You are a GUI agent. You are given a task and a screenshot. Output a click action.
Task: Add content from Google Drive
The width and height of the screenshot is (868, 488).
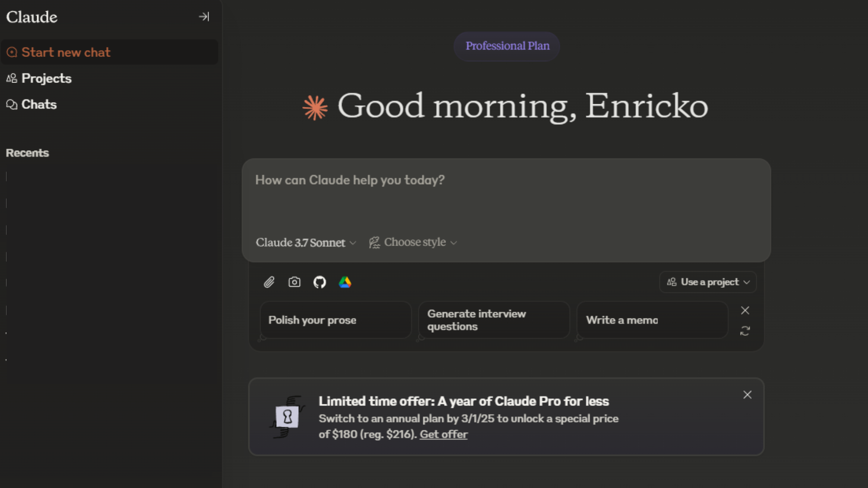click(345, 282)
